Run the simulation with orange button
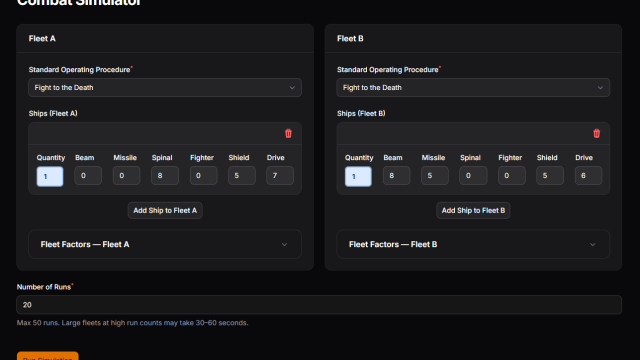Screen dimensions: 640x360 pyautogui.click(x=48, y=356)
